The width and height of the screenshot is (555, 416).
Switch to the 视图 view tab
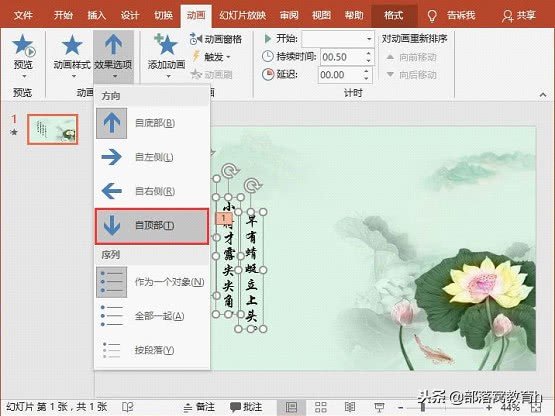(x=321, y=16)
